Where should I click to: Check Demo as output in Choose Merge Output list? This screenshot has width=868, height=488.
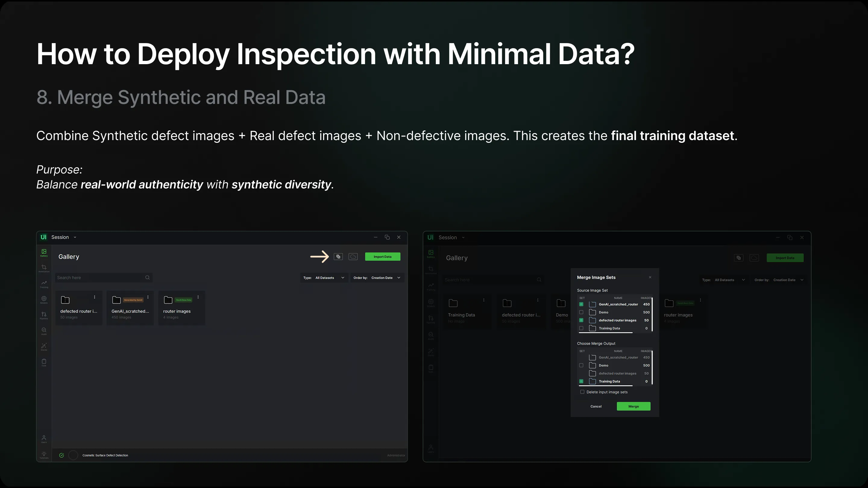(581, 365)
